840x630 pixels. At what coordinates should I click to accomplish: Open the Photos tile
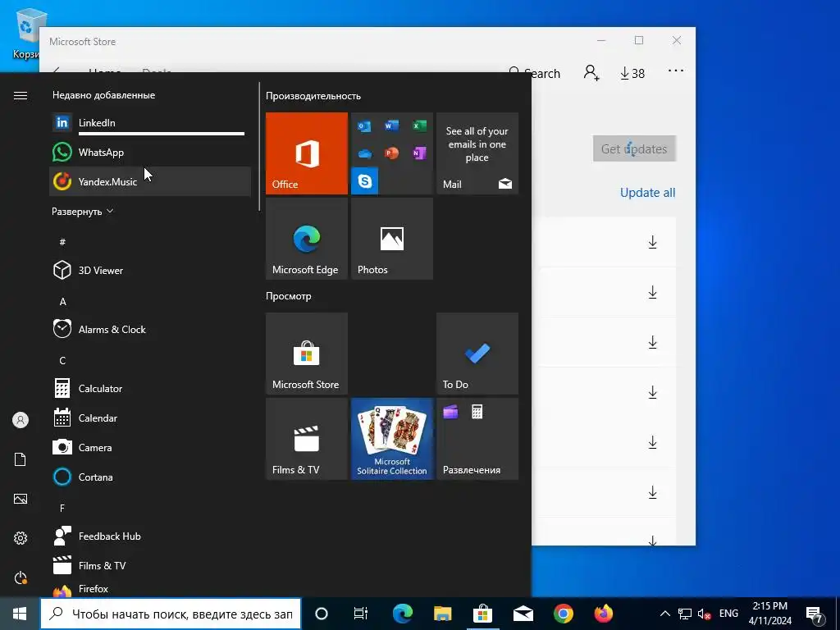391,239
